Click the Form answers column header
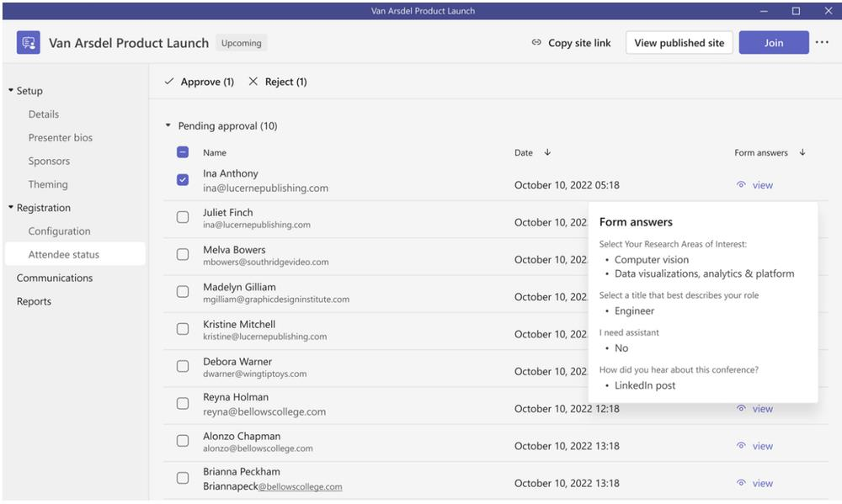This screenshot has height=504, width=842. 761,152
